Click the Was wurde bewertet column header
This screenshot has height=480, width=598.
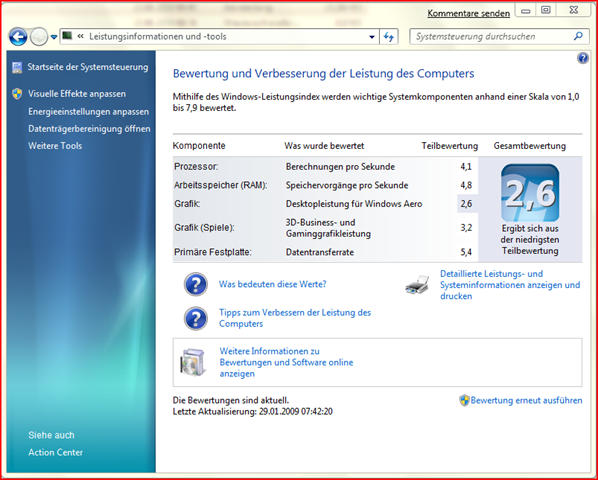coord(324,146)
